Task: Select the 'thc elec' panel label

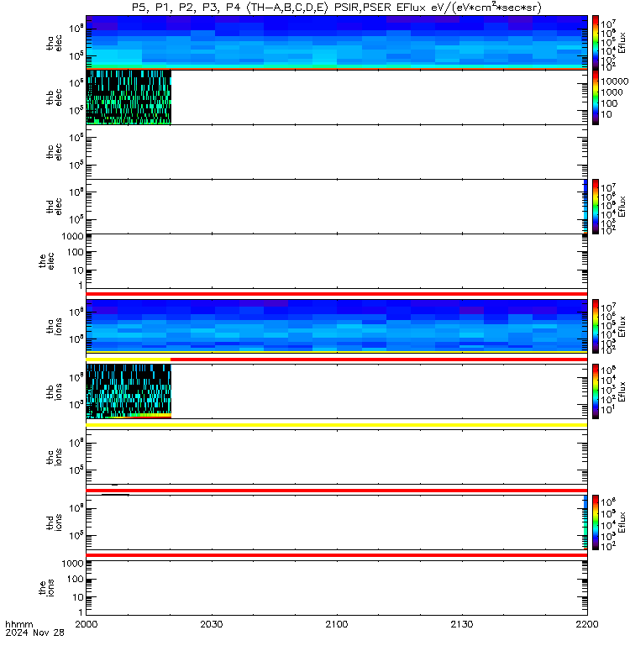Action: [x=55, y=152]
